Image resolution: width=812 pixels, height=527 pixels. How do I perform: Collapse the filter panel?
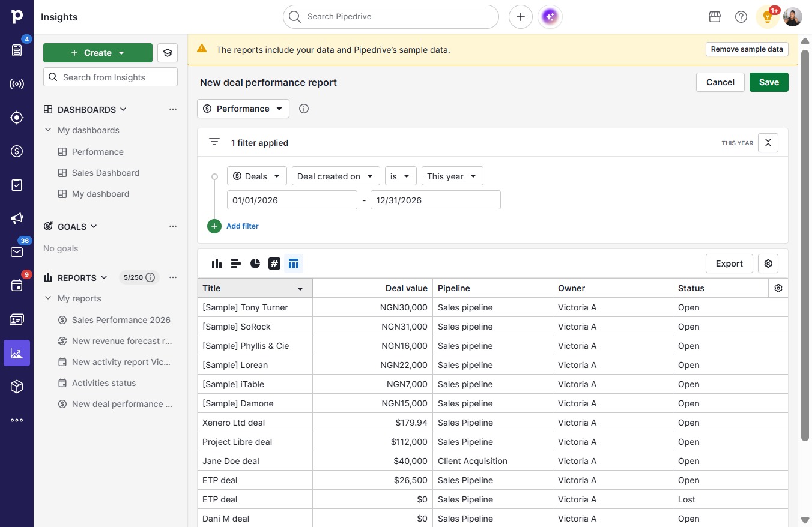click(x=768, y=143)
